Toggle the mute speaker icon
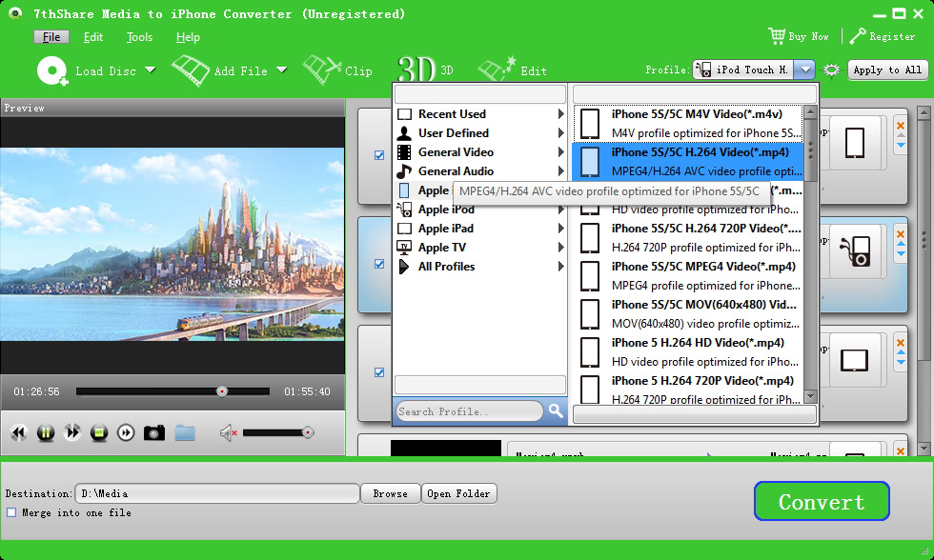 (228, 432)
